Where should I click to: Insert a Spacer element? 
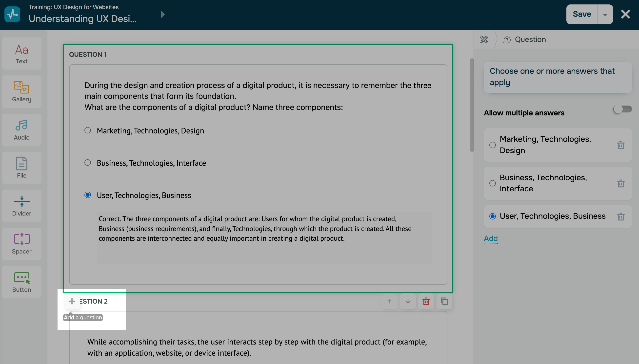[22, 244]
